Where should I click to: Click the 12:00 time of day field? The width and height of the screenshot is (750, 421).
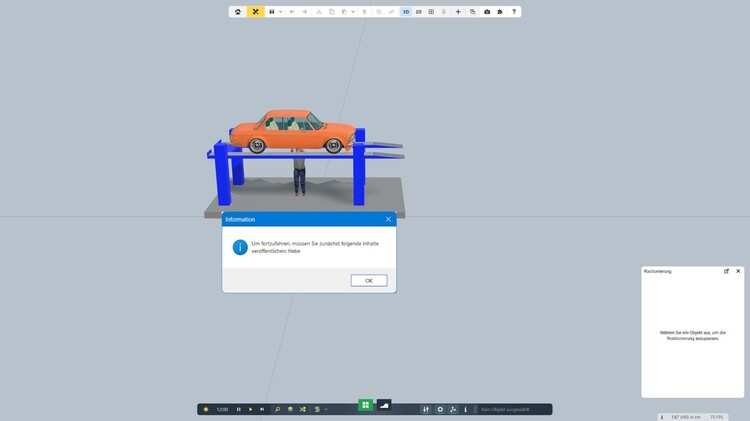pos(222,409)
